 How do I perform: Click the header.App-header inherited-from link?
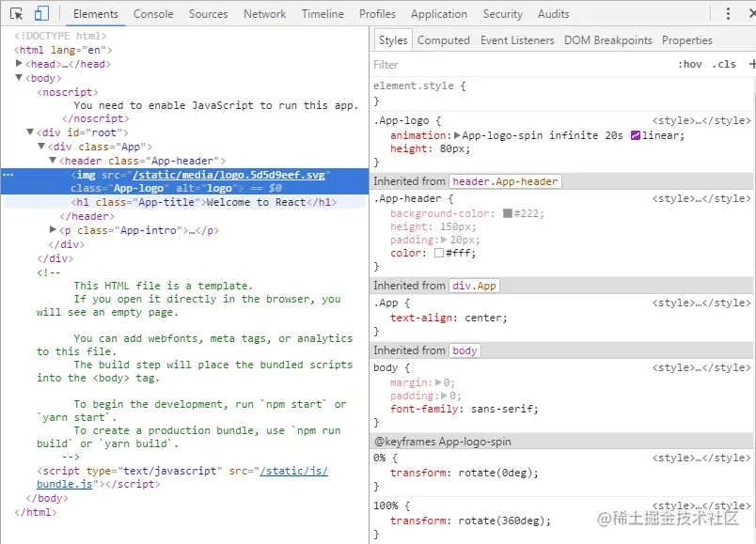point(505,181)
